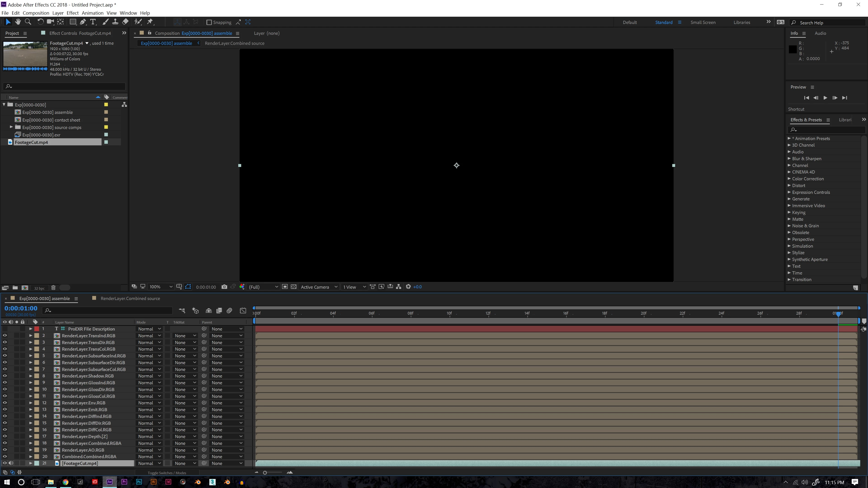The width and height of the screenshot is (868, 488).
Task: Play the preview
Action: [x=825, y=98]
